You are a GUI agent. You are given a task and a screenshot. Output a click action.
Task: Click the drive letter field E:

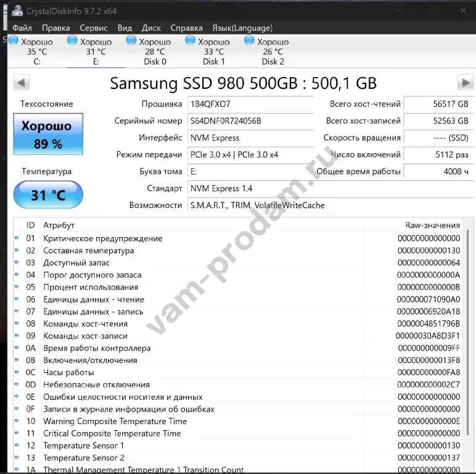pos(250,172)
